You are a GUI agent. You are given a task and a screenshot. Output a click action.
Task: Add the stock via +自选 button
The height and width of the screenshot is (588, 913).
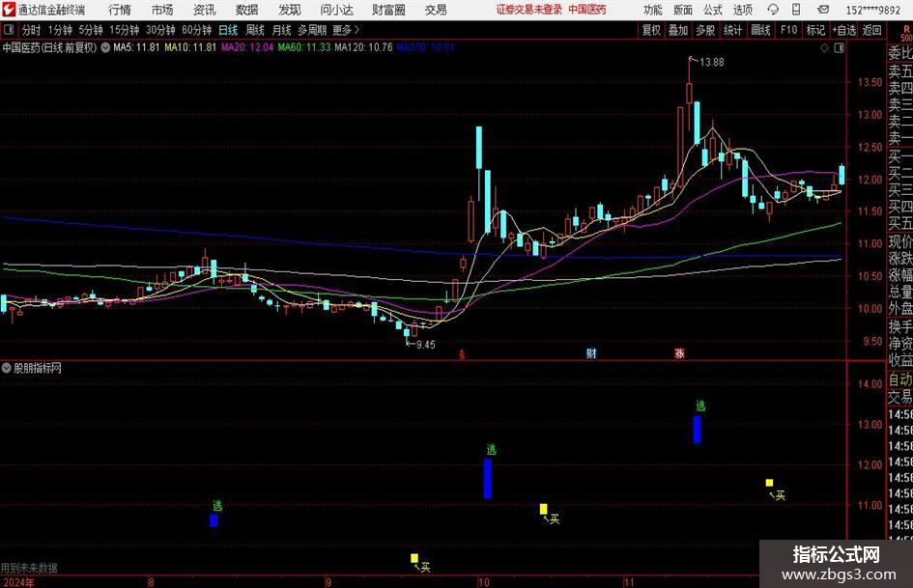click(844, 30)
